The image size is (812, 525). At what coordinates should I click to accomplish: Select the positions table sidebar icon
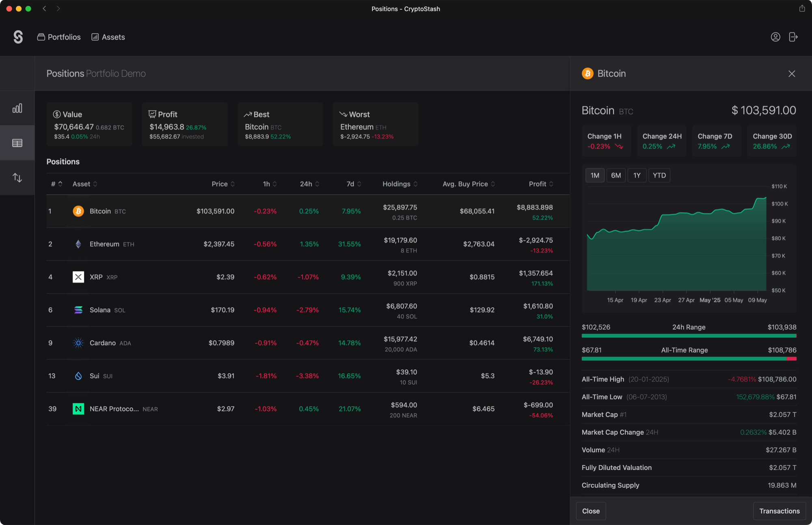(17, 143)
